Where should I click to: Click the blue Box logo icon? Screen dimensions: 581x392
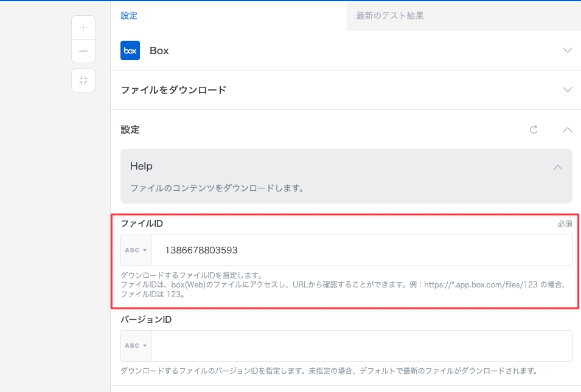130,50
